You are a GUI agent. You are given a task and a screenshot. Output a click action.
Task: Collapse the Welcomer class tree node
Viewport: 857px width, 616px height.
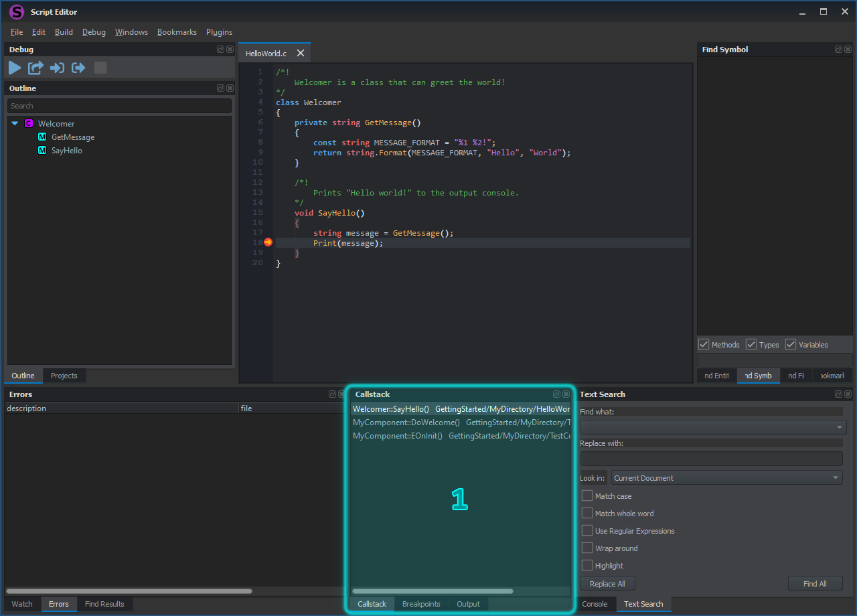coord(15,124)
